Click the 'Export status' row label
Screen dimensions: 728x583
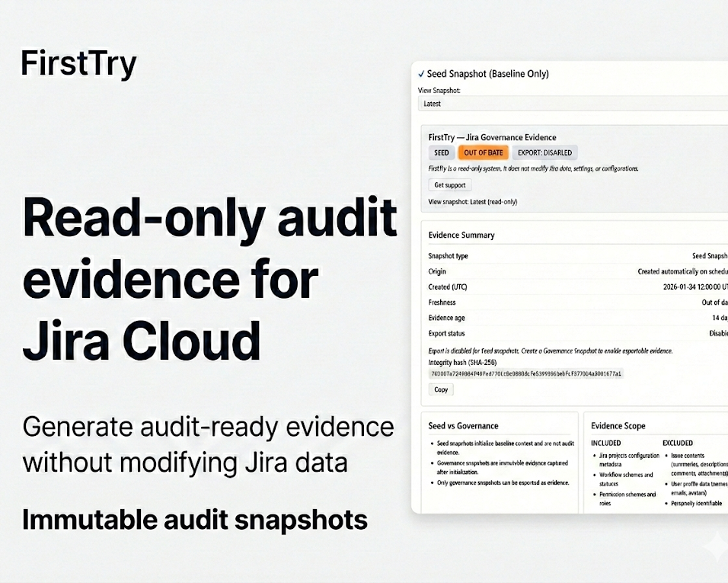447,334
